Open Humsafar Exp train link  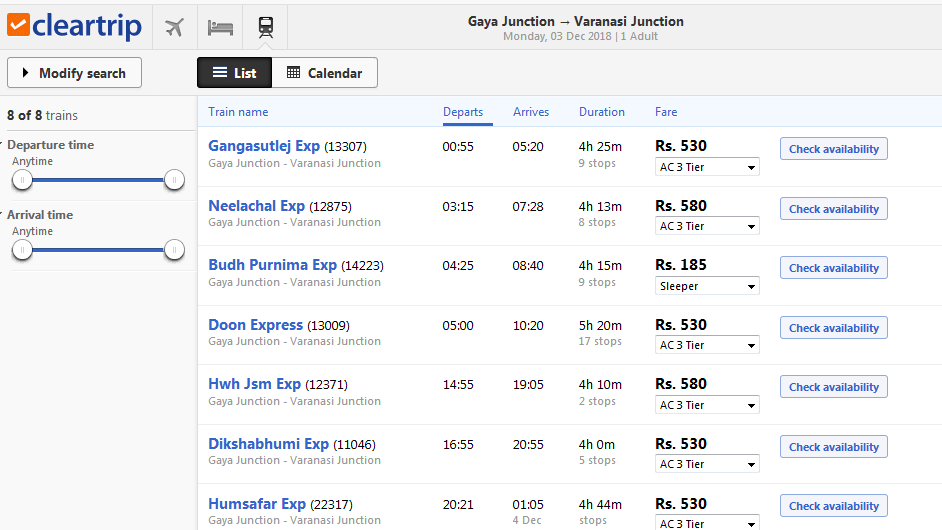click(x=257, y=504)
